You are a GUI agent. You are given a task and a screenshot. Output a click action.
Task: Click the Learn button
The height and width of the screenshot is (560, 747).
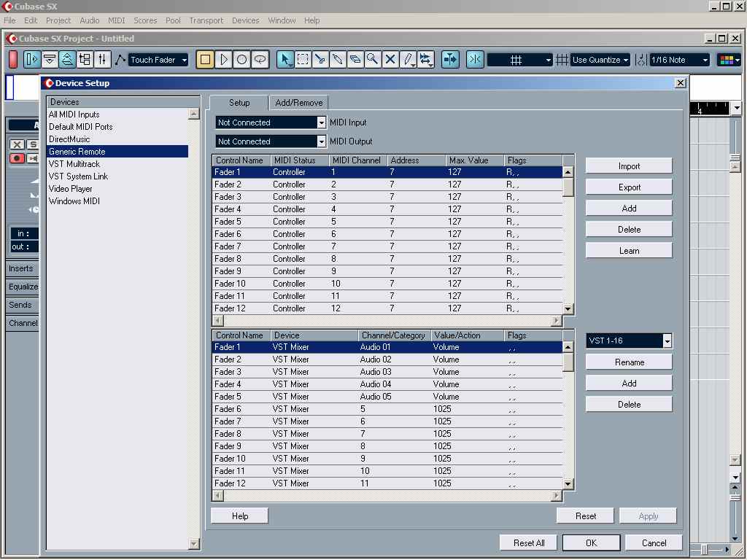coord(629,250)
